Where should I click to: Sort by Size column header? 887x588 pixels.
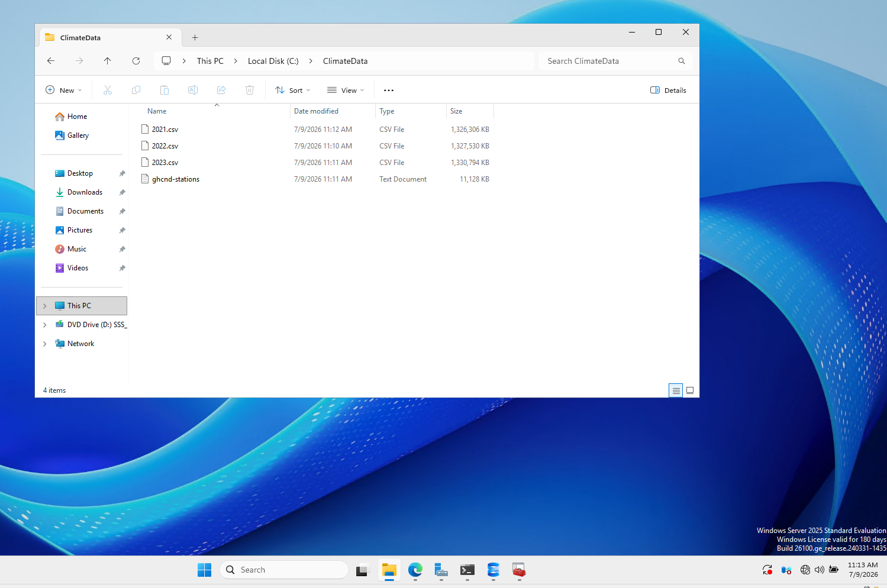tap(456, 111)
